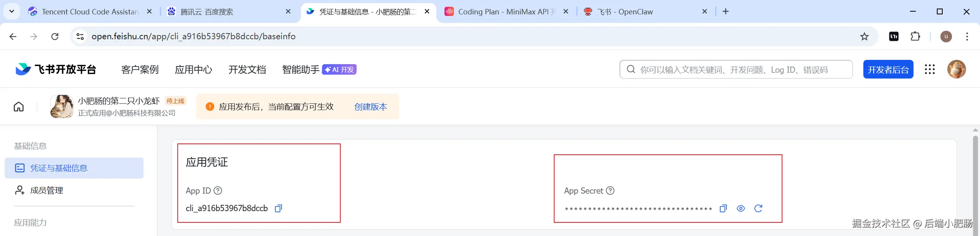Open 客户案例 menu item
Screen dimensions: 980x236
click(x=140, y=70)
